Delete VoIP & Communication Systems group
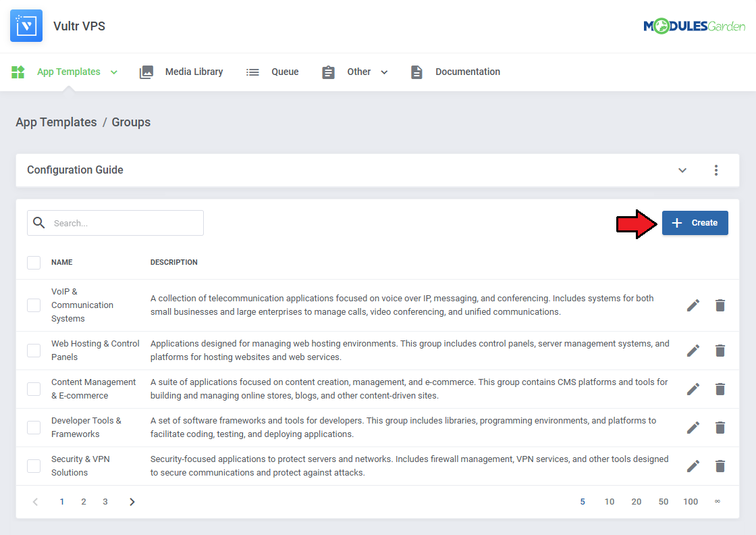This screenshot has width=756, height=535. tap(720, 305)
